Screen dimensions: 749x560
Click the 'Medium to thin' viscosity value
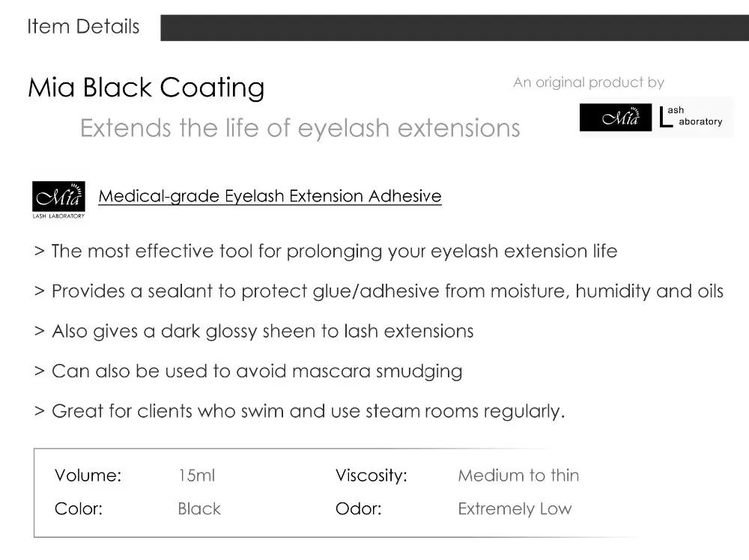(518, 475)
